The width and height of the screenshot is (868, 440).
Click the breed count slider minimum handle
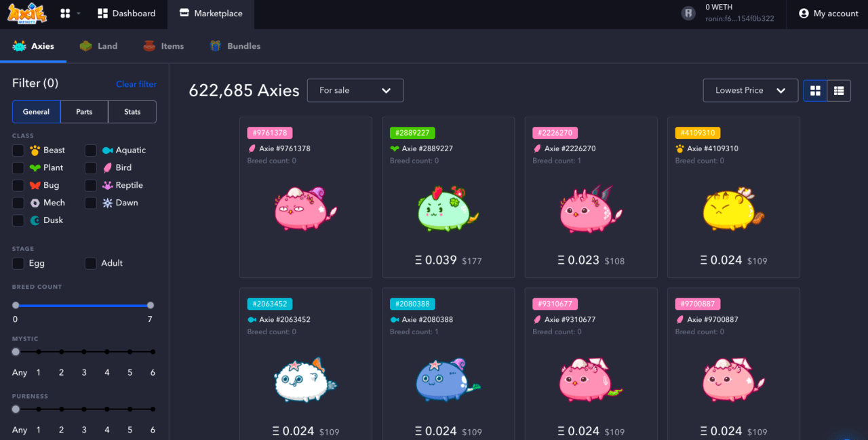pos(16,305)
